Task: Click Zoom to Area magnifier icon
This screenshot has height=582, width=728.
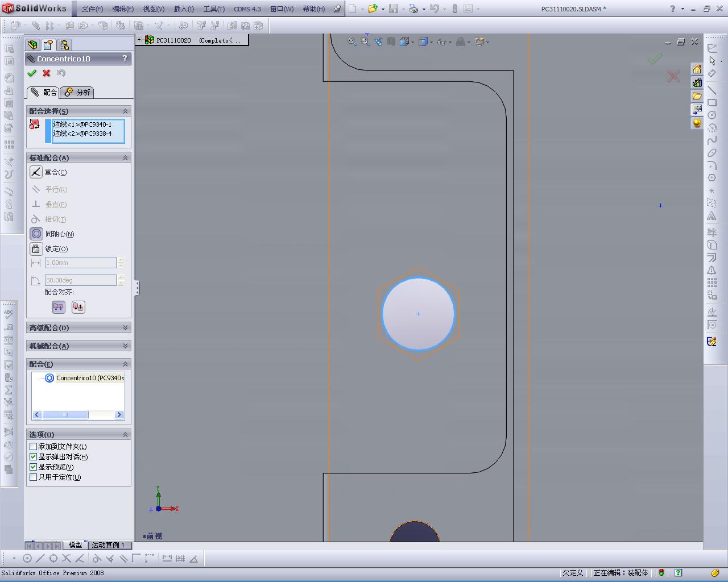Action: [x=365, y=41]
